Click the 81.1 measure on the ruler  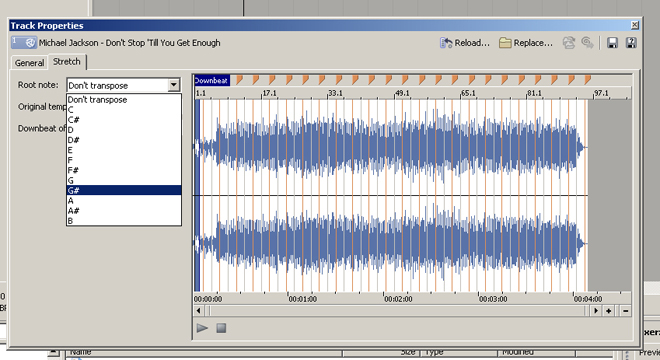click(535, 93)
